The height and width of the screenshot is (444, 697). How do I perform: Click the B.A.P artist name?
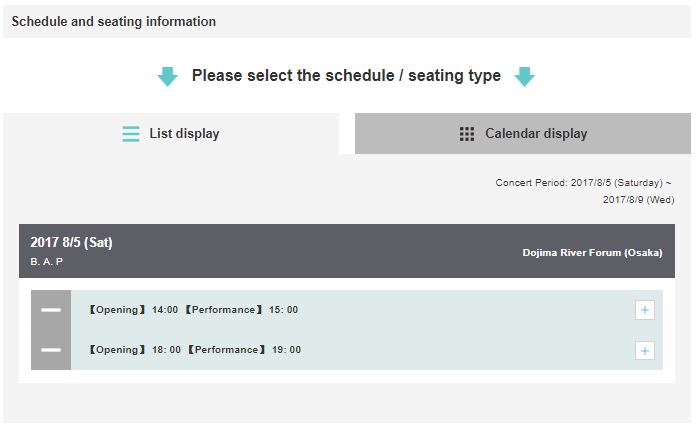47,262
